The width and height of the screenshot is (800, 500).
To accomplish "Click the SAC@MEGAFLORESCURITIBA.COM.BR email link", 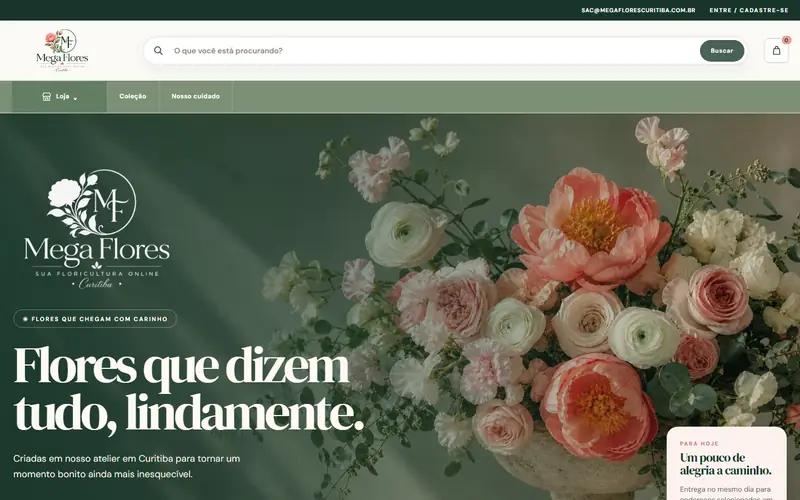I will [638, 10].
